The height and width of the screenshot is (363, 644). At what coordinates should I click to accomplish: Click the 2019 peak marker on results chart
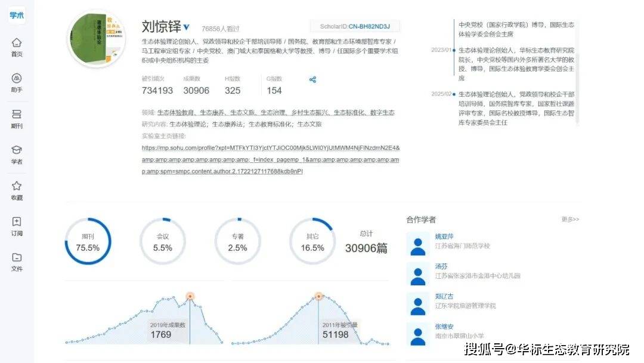point(190,296)
